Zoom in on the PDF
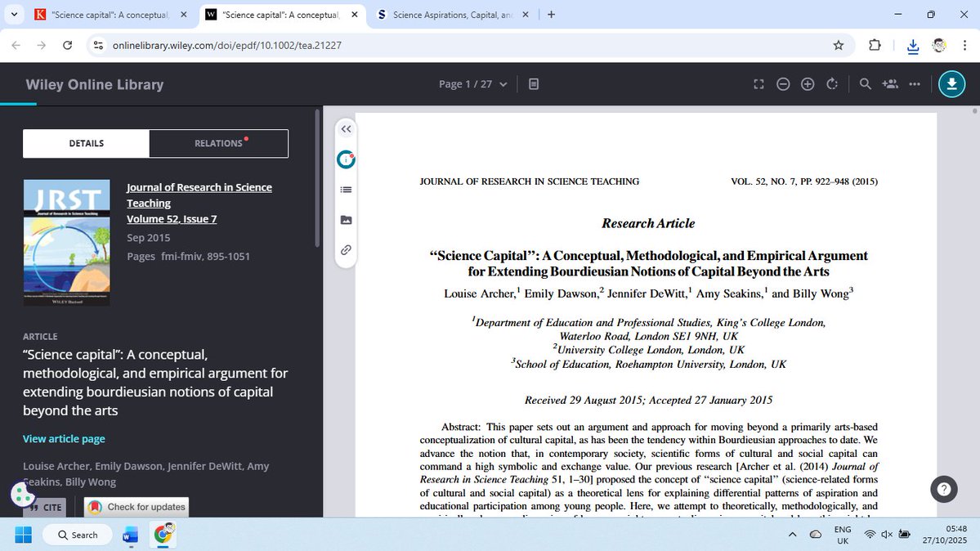The image size is (980, 551). tap(808, 84)
